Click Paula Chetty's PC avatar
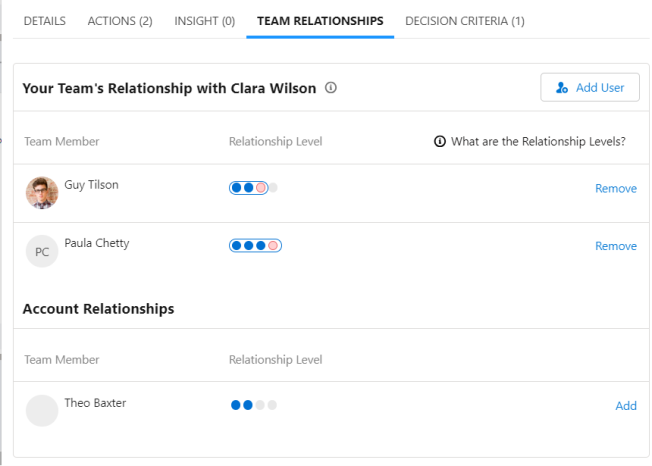The image size is (652, 466). pyautogui.click(x=42, y=252)
